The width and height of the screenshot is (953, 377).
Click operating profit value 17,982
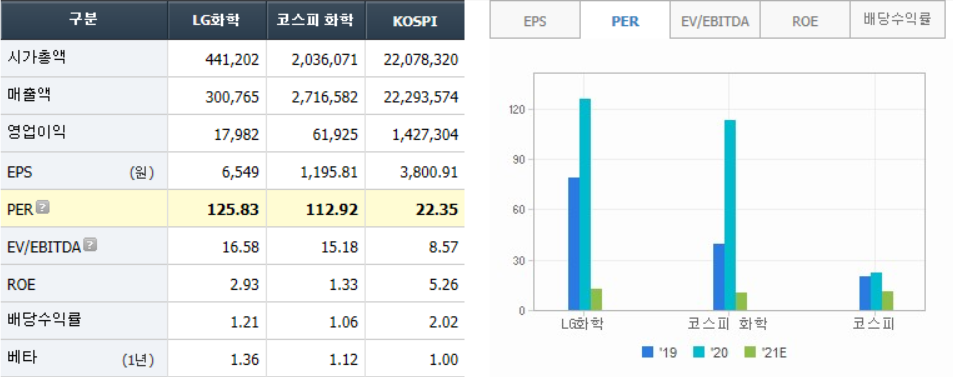pyautogui.click(x=236, y=134)
